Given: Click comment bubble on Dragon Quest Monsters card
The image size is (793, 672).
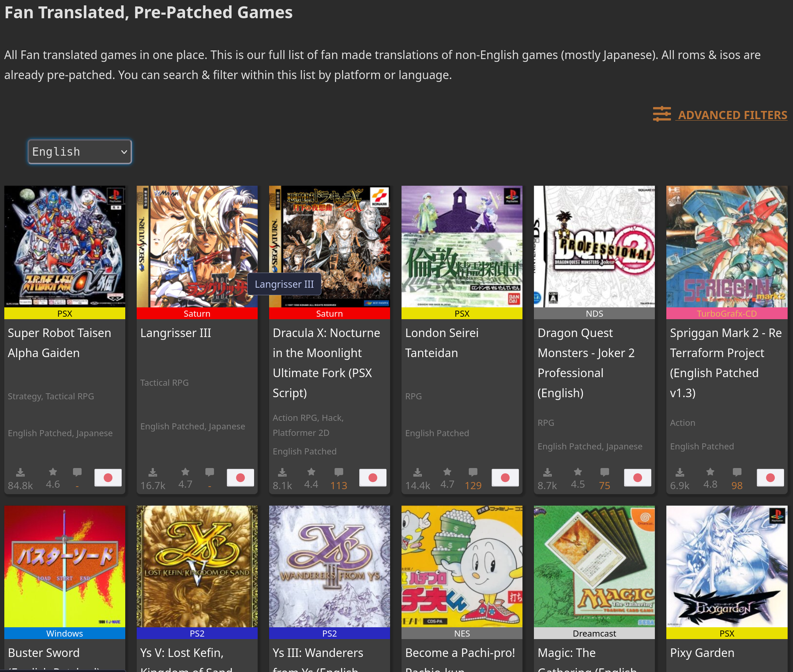Looking at the screenshot, I should tap(605, 472).
